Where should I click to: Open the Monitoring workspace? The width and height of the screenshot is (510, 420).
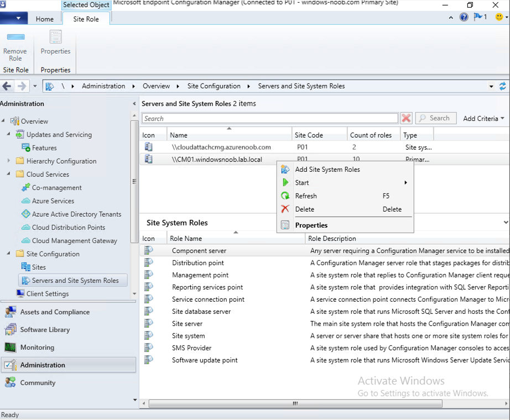[x=68, y=347]
